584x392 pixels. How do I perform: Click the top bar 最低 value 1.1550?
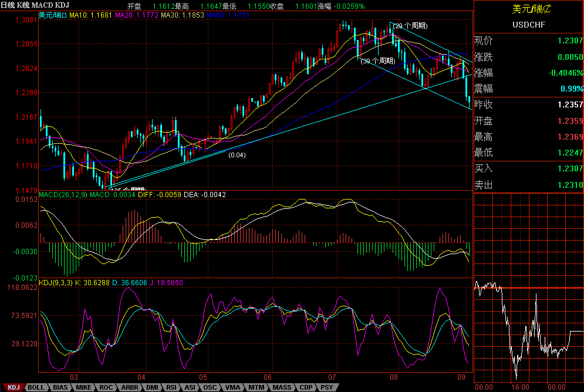click(258, 6)
